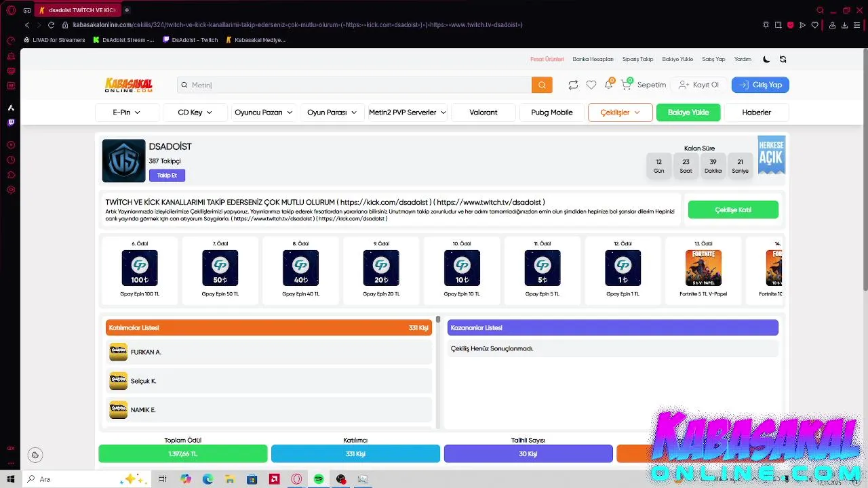Open cookie settings icon at bottom left
The height and width of the screenshot is (488, 868).
click(35, 455)
